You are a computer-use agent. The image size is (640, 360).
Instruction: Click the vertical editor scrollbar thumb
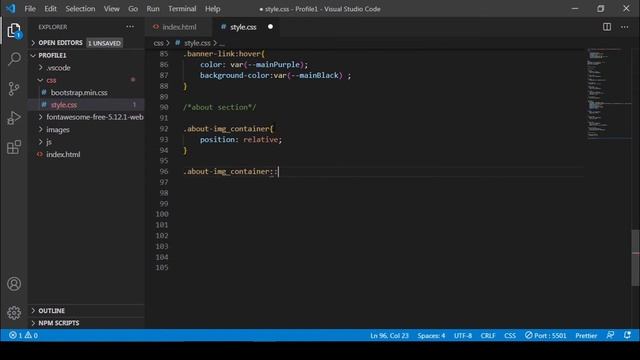635,258
